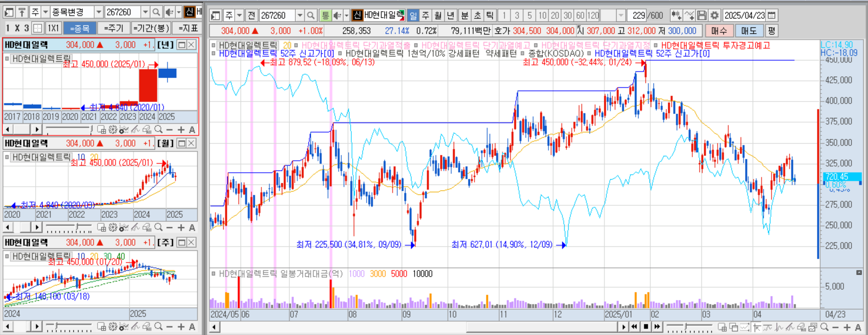Viewport: 868px width, 335px height.
Task: Expand the left panel stock code 267260 dropdown
Action: (145, 12)
